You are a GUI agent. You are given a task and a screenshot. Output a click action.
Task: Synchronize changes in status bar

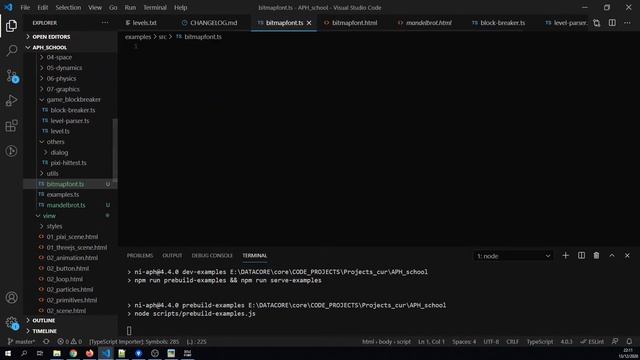tap(46, 342)
